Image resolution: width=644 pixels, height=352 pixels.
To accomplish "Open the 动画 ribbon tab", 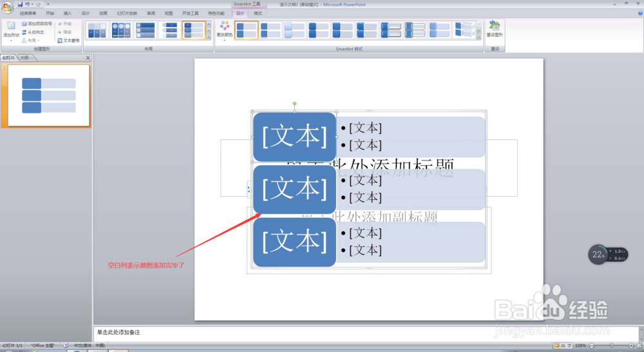I will pos(103,14).
